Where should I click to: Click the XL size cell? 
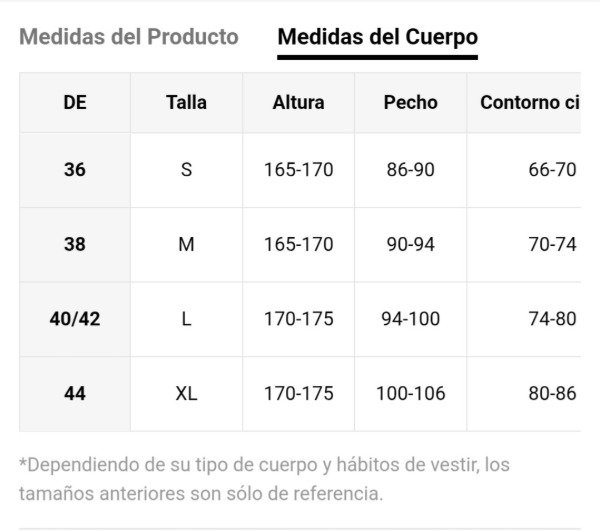pyautogui.click(x=186, y=393)
